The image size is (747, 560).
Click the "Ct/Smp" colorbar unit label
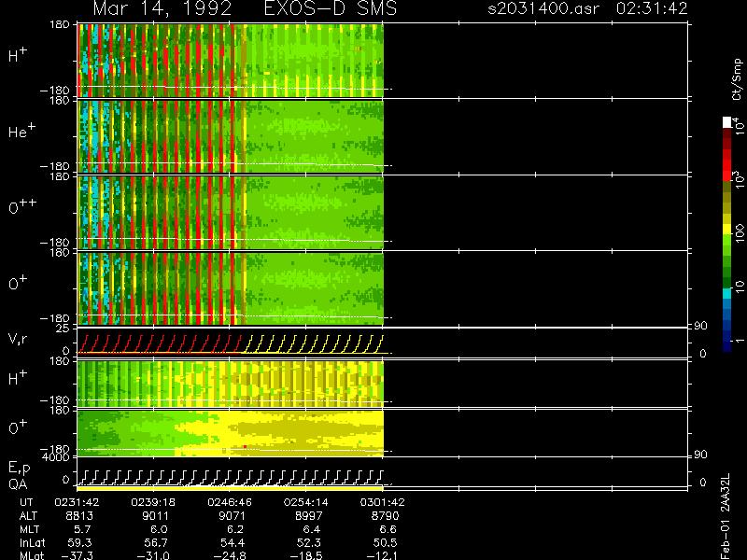point(737,79)
